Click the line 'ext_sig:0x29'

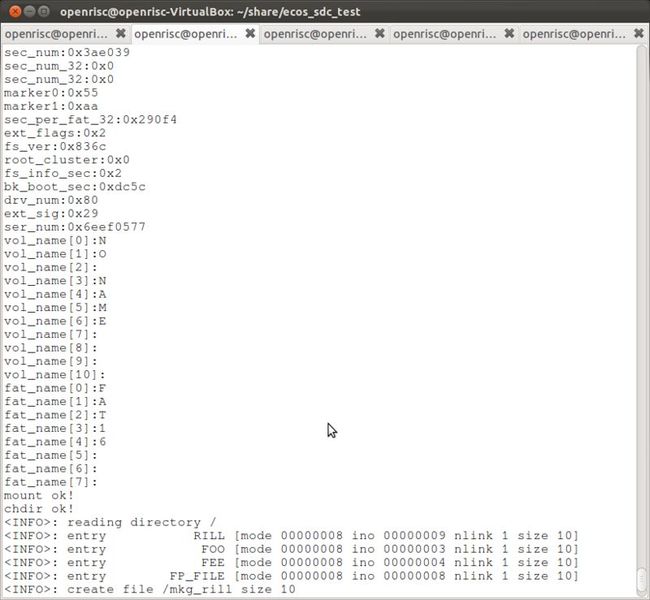pyautogui.click(x=51, y=214)
